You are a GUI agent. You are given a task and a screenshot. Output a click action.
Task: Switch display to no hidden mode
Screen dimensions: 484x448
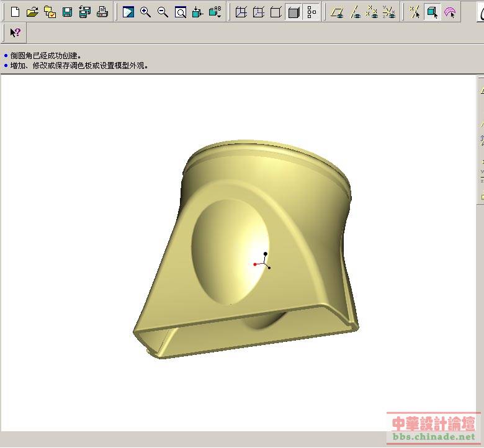click(276, 12)
